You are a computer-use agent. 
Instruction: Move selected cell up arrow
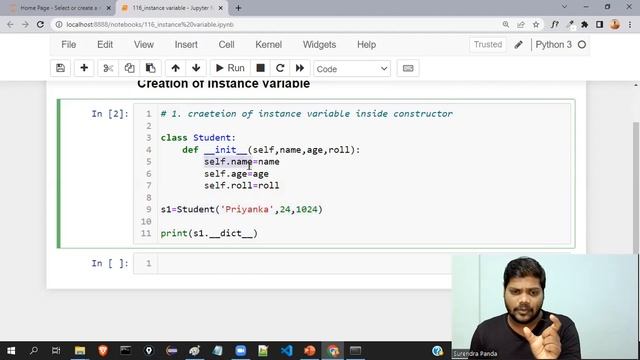[x=176, y=68]
